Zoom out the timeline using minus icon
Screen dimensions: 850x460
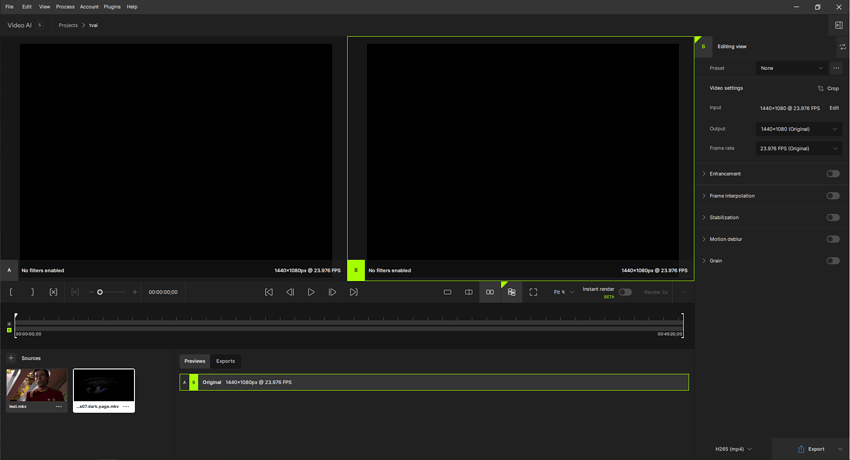pyautogui.click(x=91, y=292)
